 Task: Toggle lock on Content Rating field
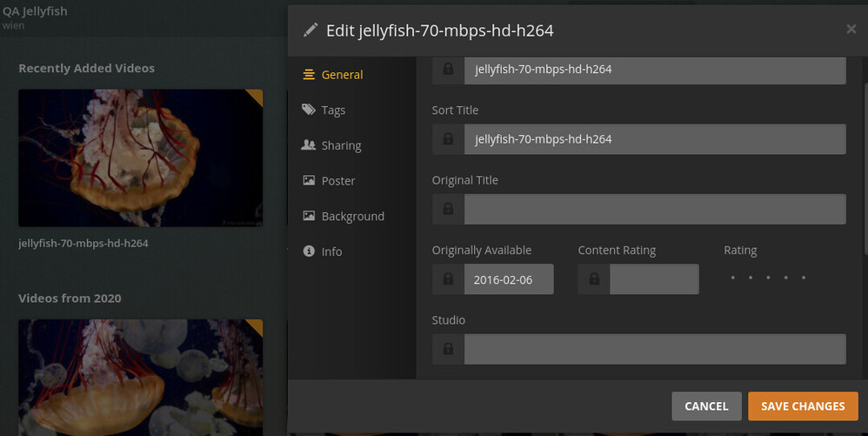pos(594,279)
